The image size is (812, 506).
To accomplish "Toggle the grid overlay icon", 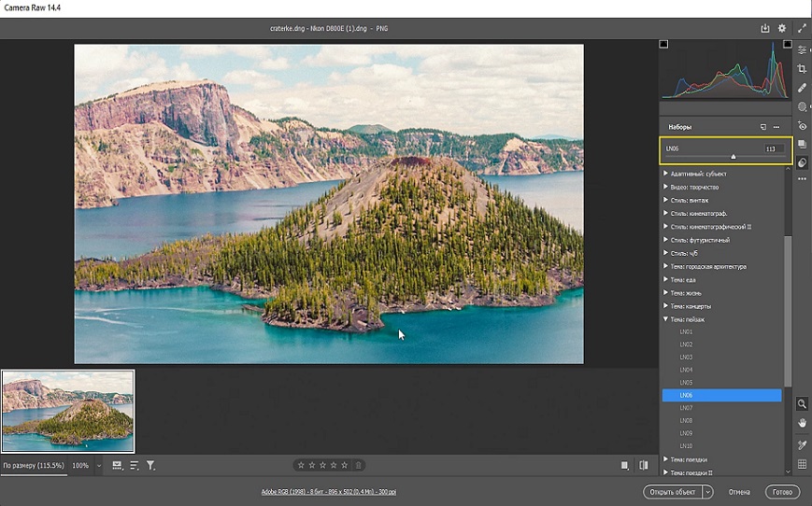I will [x=802, y=465].
